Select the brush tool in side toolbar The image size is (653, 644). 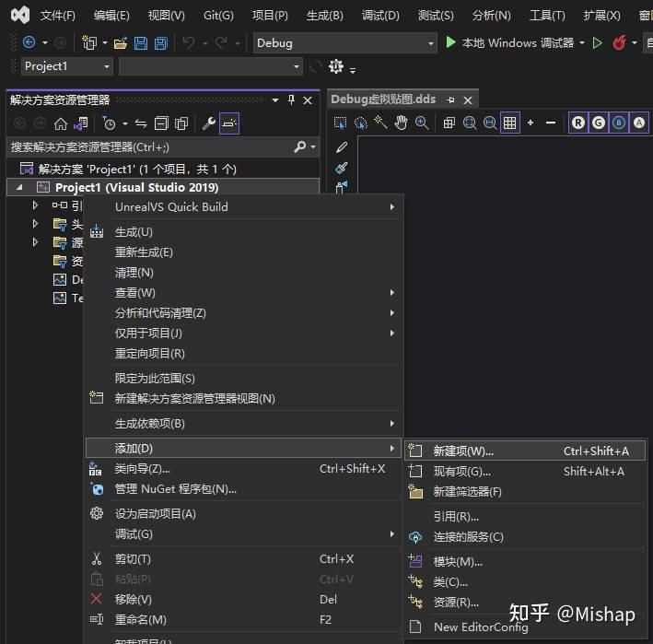coord(342,168)
